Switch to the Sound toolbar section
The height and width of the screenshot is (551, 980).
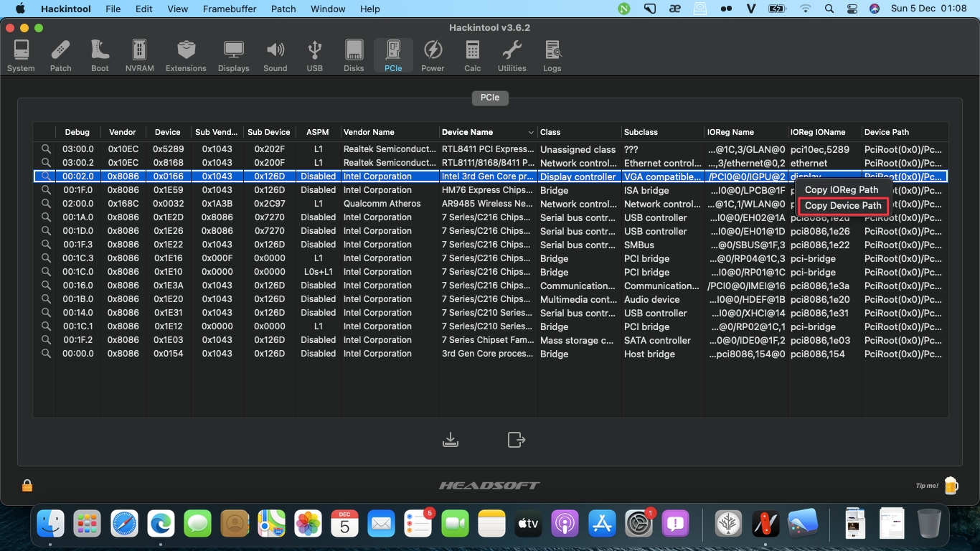click(x=275, y=56)
